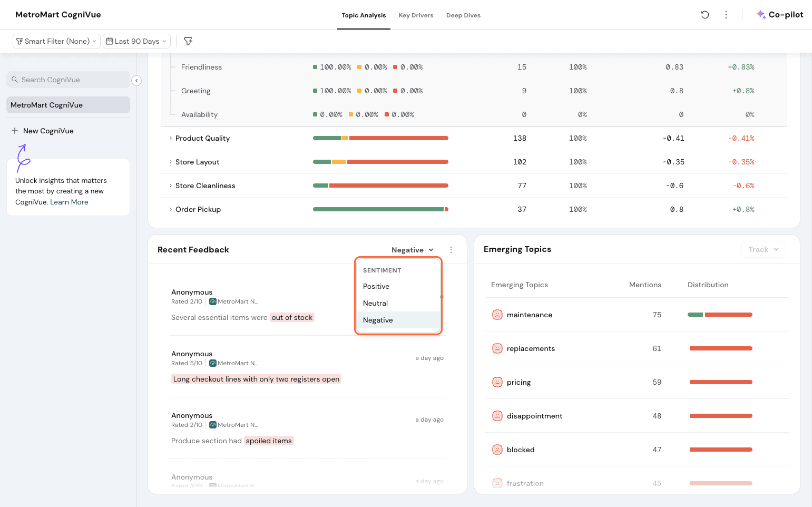Click the plus icon for New CogniVue

[x=15, y=131]
